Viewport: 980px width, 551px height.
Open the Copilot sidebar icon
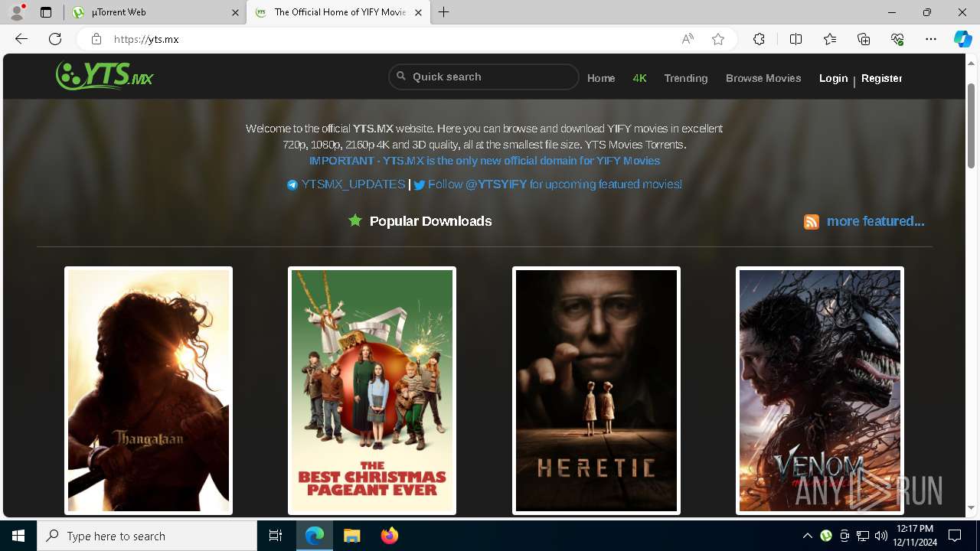(x=962, y=39)
